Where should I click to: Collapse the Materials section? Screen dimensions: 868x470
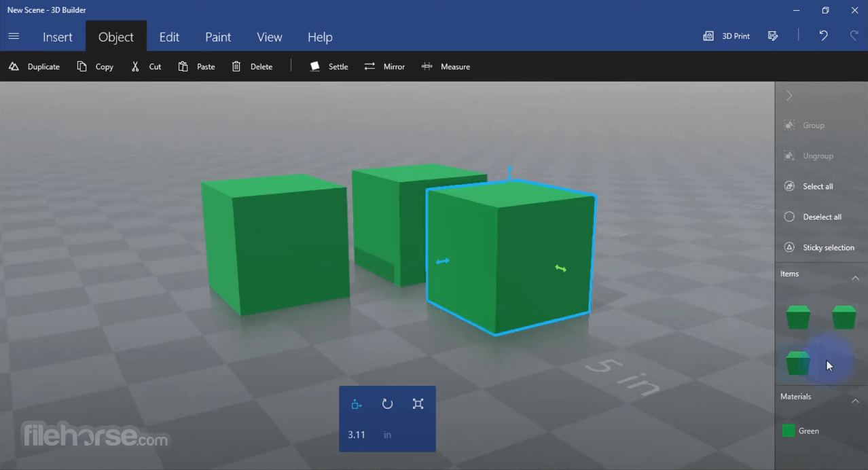855,401
